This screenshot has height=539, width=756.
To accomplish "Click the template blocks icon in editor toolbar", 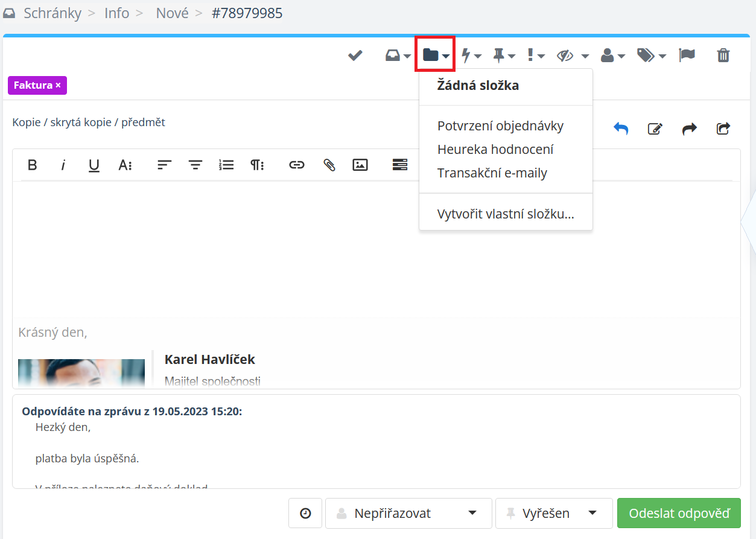I will click(399, 165).
